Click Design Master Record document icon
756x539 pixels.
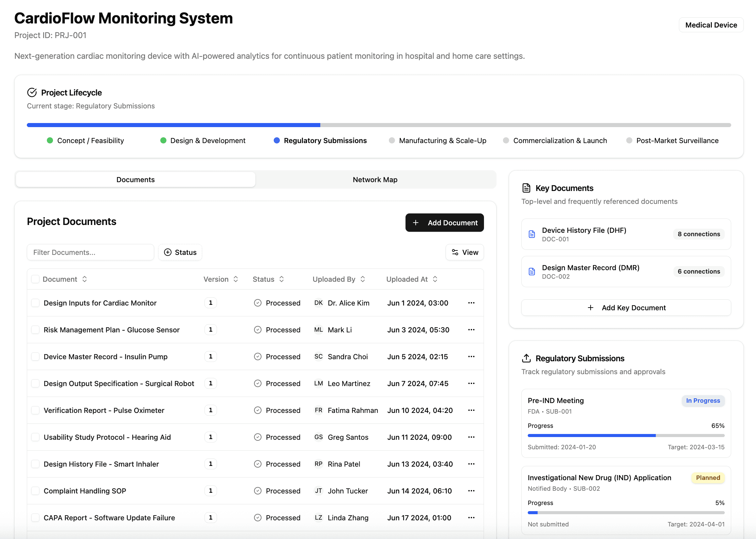[x=532, y=272]
